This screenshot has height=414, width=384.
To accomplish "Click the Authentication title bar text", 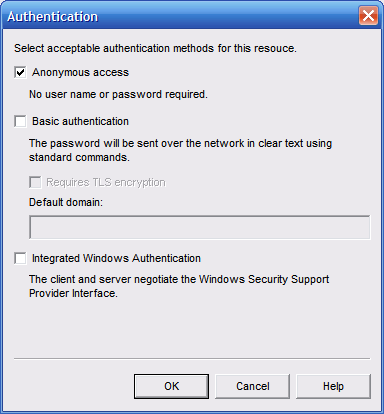I will click(x=53, y=17).
